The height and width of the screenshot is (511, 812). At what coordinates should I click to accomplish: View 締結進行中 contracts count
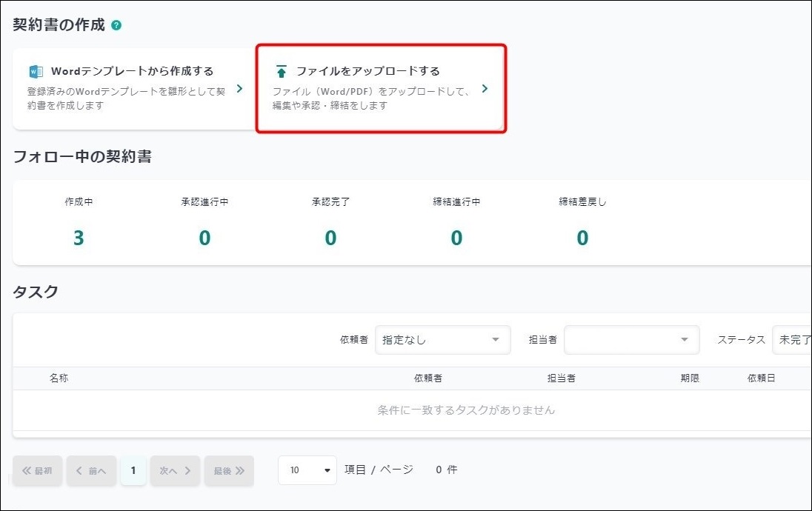456,238
